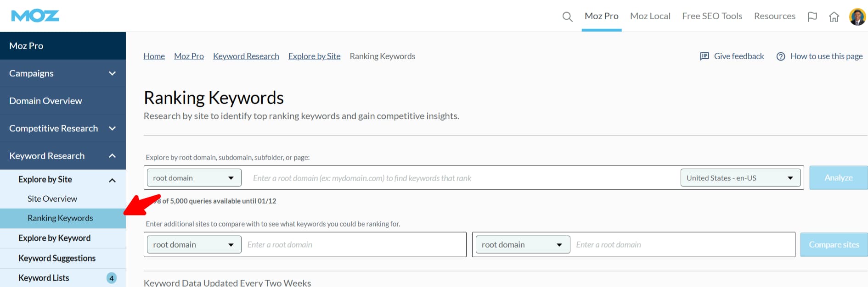Open the search magnifier icon
The height and width of the screenshot is (287, 868).
(x=567, y=17)
